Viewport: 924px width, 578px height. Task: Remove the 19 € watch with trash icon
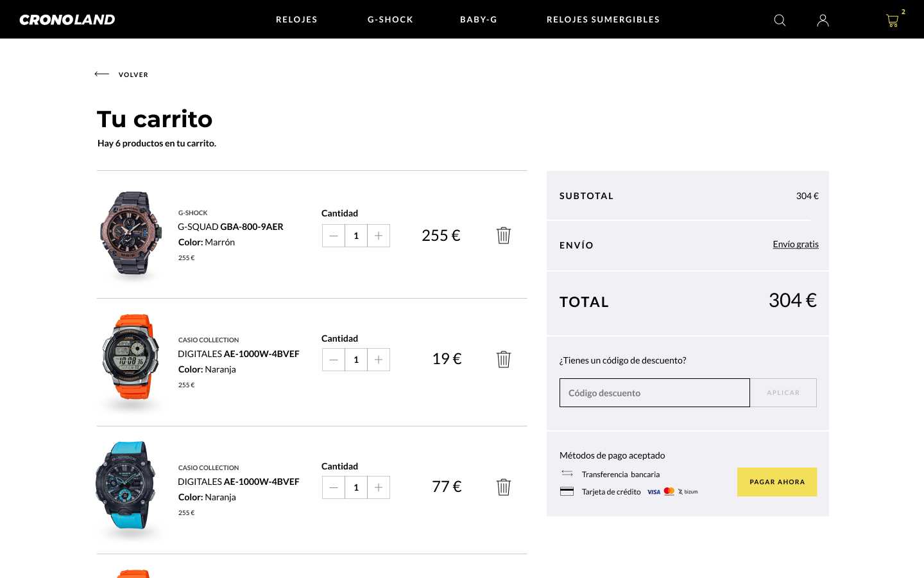pyautogui.click(x=504, y=359)
